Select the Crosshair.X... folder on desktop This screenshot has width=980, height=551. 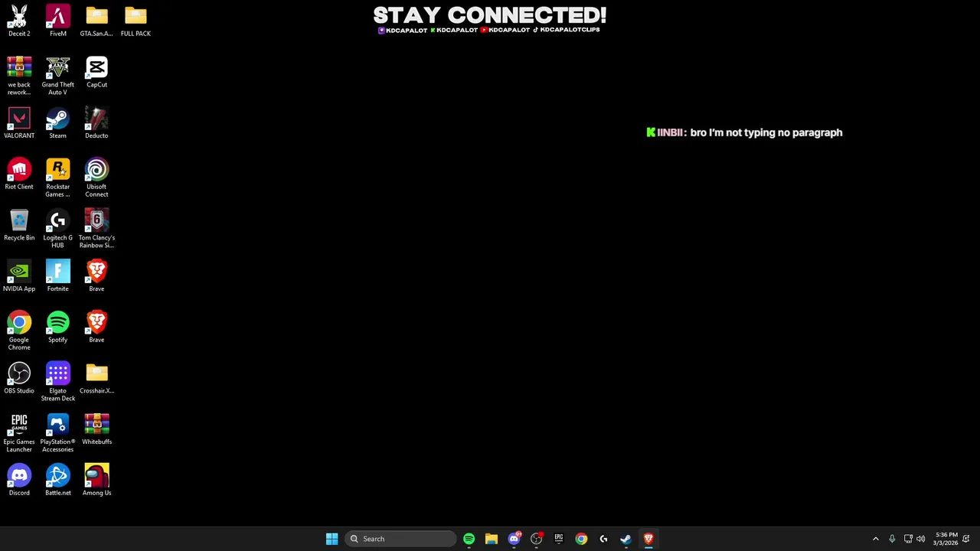click(96, 378)
